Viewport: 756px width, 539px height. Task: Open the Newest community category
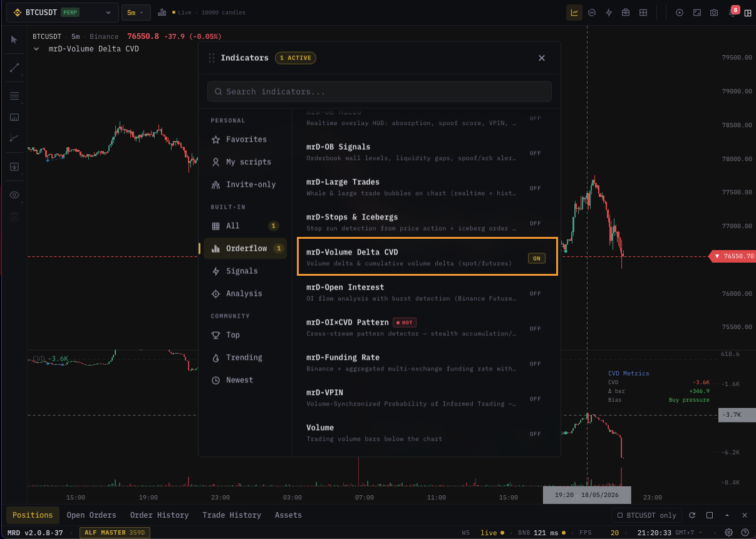(x=246, y=380)
